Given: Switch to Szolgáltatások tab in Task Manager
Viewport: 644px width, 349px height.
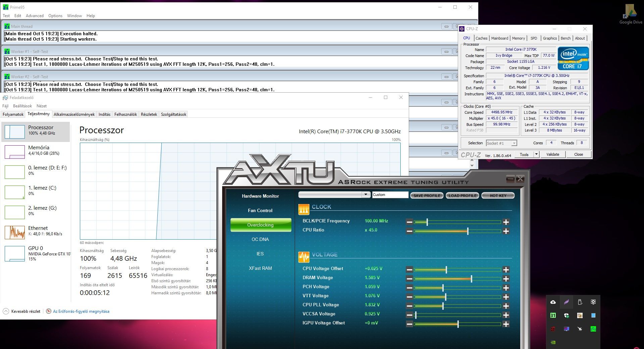Looking at the screenshot, I should [174, 114].
